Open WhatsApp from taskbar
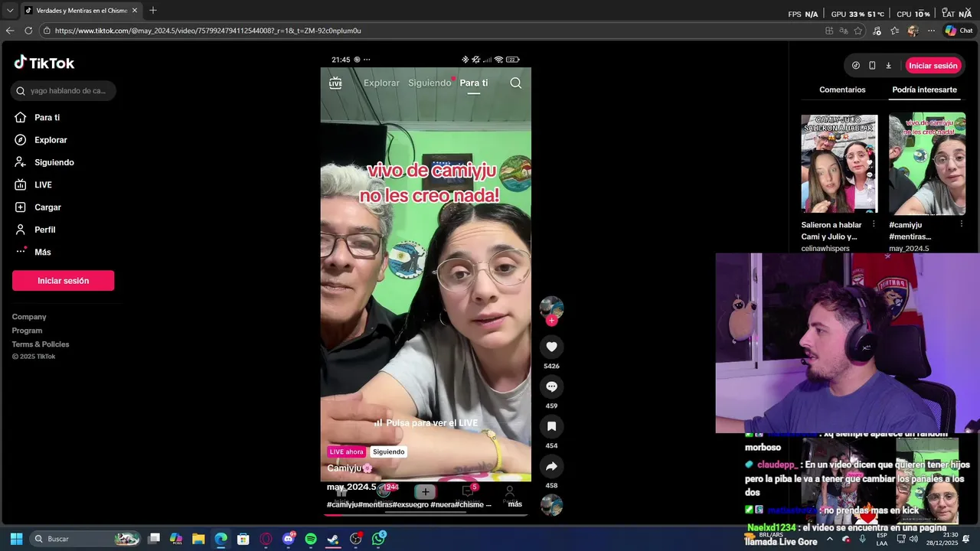This screenshot has height=551, width=980. pyautogui.click(x=378, y=539)
